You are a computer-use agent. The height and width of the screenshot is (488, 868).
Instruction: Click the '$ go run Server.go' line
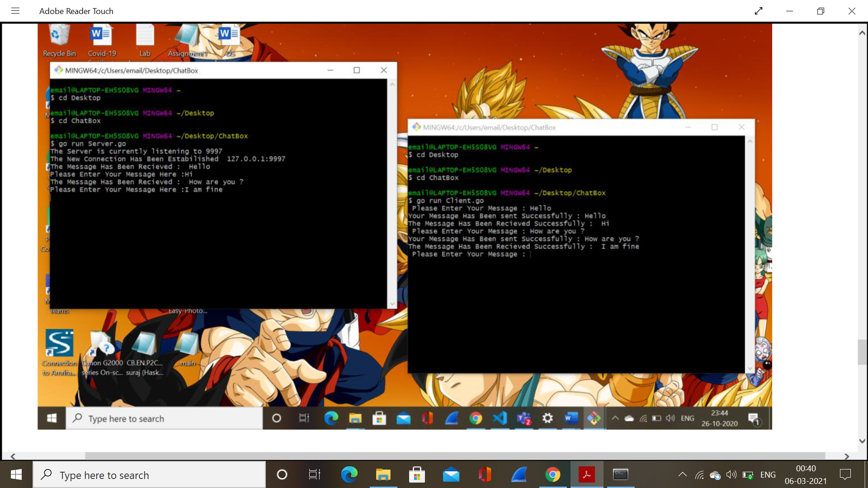coord(88,144)
